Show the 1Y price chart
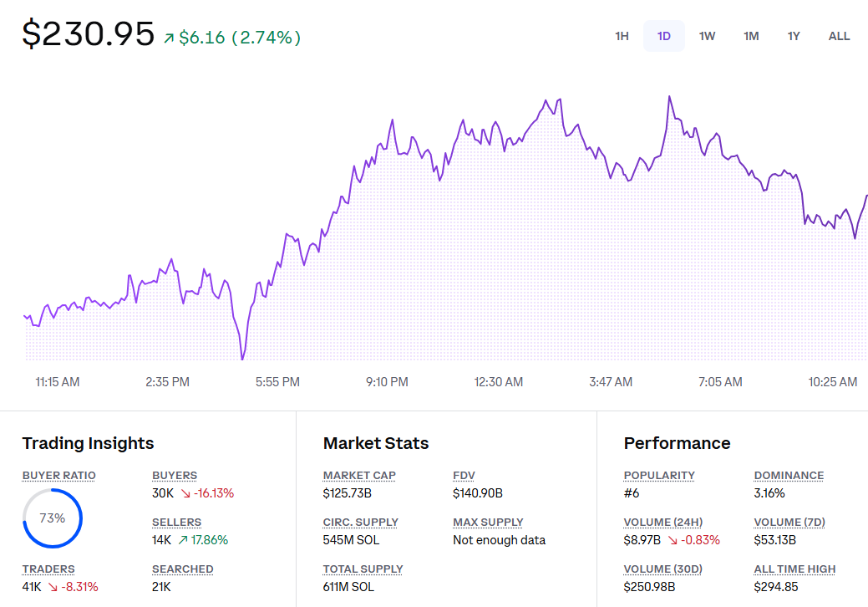 coord(794,36)
